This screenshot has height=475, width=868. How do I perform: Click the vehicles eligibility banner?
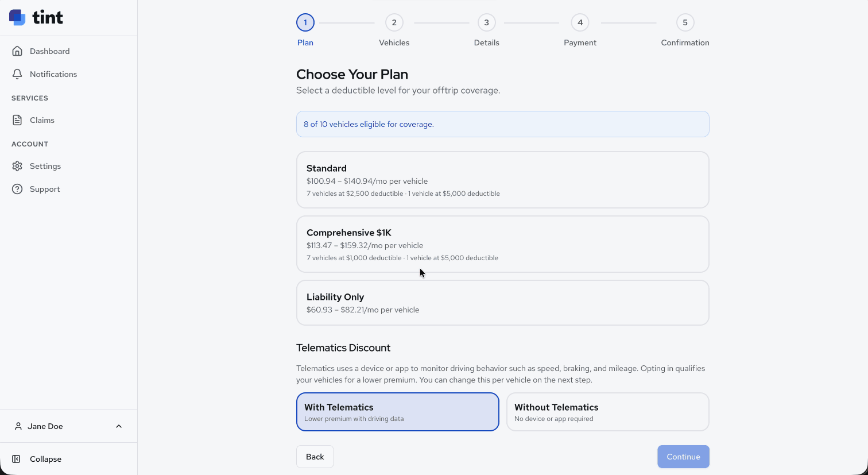coord(502,123)
